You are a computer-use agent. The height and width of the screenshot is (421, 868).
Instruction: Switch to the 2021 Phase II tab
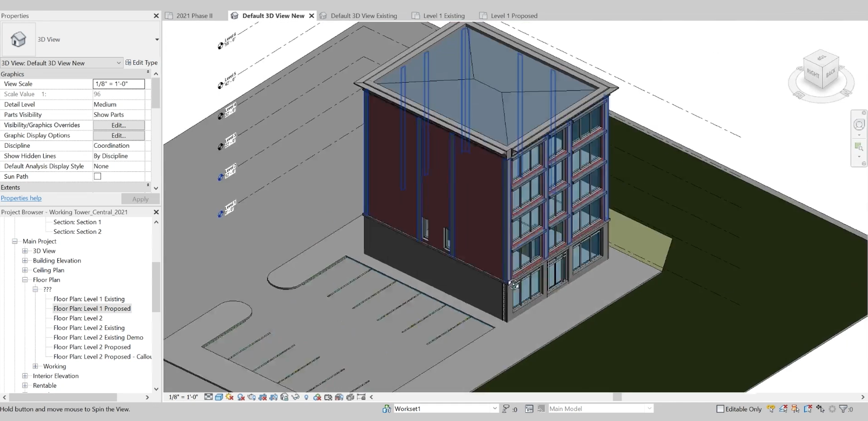pyautogui.click(x=194, y=16)
